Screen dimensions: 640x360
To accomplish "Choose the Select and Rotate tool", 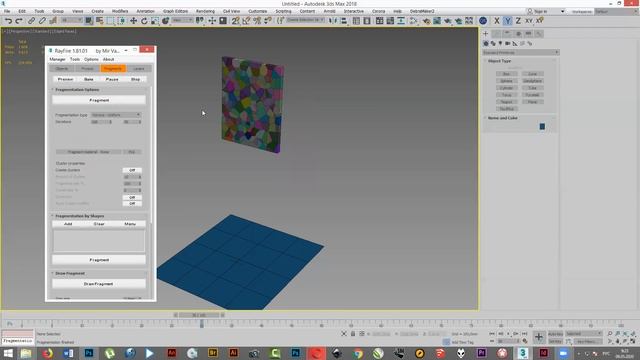I will [144, 21].
